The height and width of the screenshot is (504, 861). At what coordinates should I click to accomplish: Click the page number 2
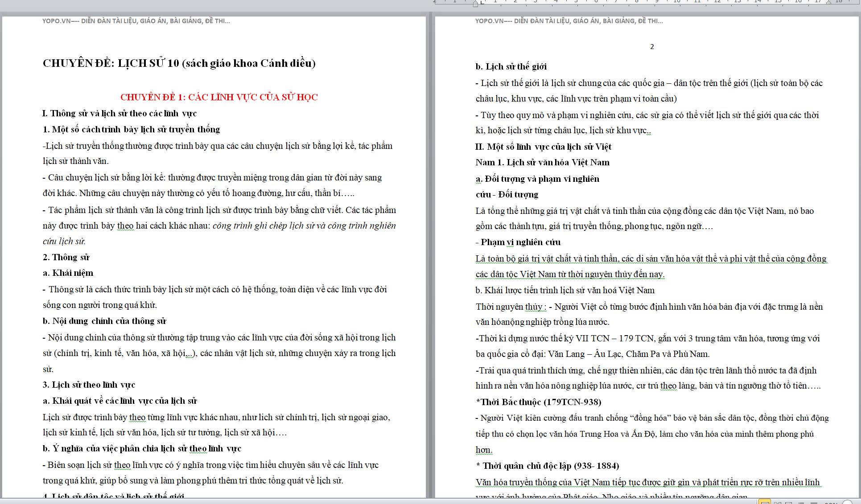pyautogui.click(x=652, y=47)
